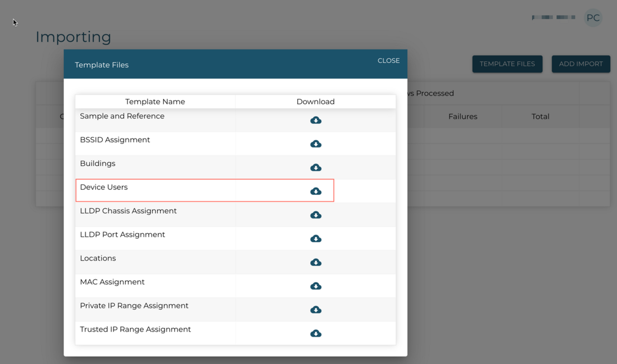Click the Locations row text
This screenshot has width=617, height=364.
[98, 258]
